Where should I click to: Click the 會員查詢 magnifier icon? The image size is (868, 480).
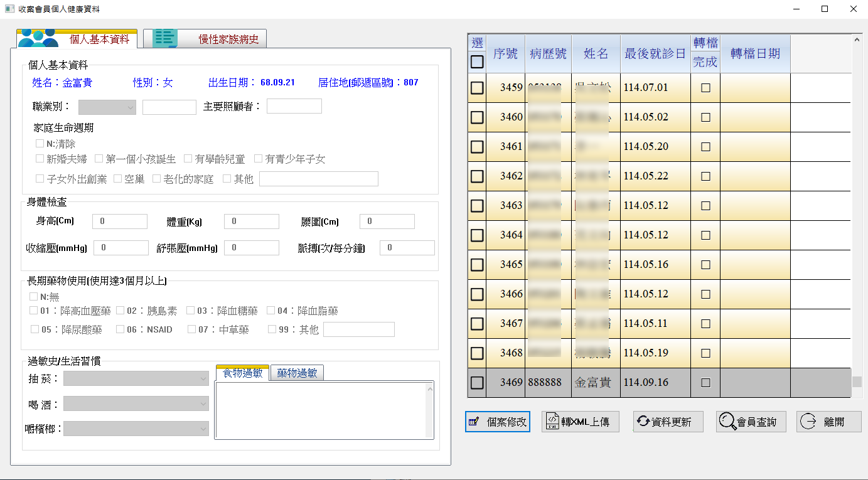click(727, 422)
